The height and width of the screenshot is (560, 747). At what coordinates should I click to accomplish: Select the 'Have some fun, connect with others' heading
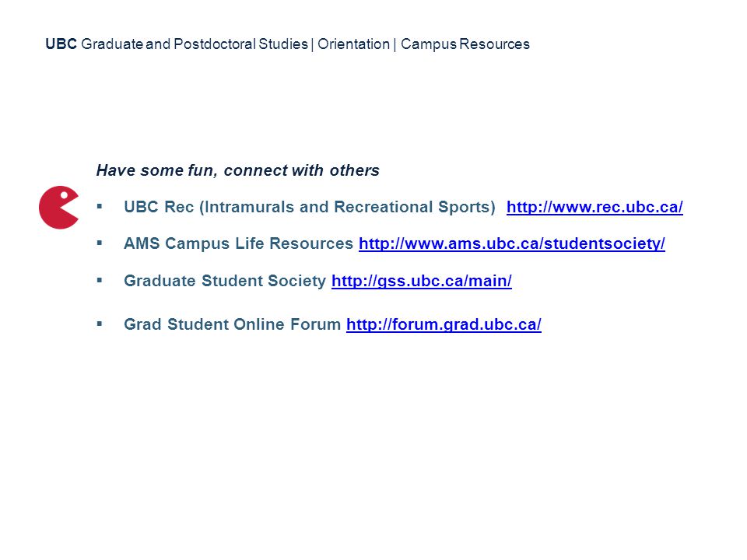tap(238, 170)
